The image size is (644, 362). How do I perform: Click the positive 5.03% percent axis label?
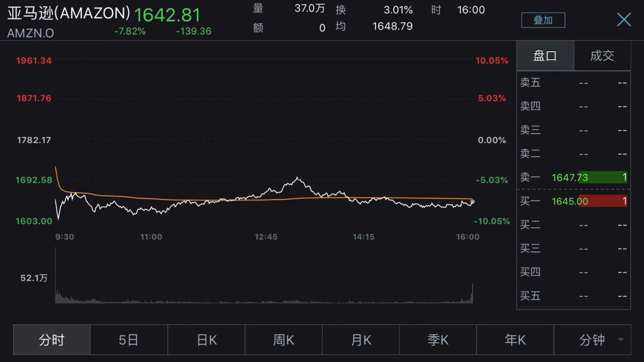coord(492,98)
